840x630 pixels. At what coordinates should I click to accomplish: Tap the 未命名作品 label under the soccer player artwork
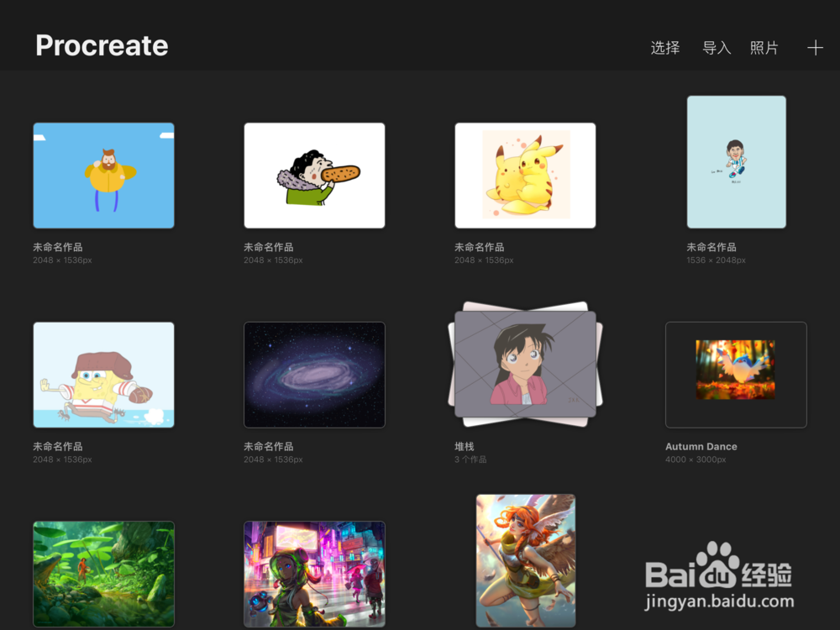coord(711,247)
